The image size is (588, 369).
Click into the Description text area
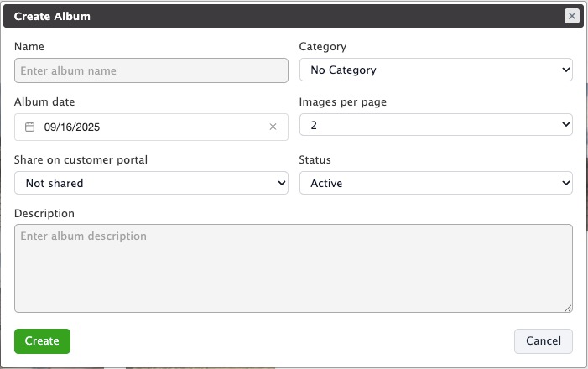pyautogui.click(x=293, y=268)
